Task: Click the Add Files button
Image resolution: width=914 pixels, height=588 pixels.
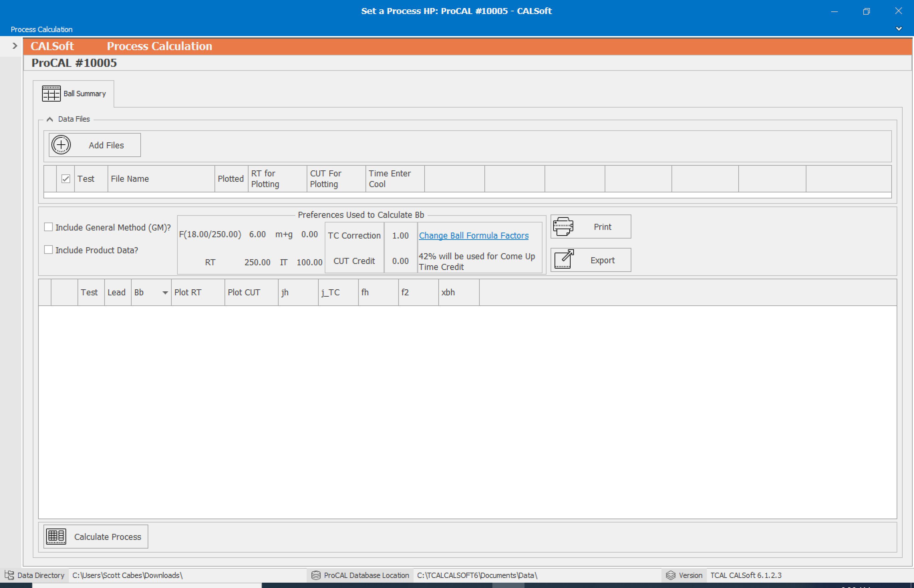Action: pos(95,145)
